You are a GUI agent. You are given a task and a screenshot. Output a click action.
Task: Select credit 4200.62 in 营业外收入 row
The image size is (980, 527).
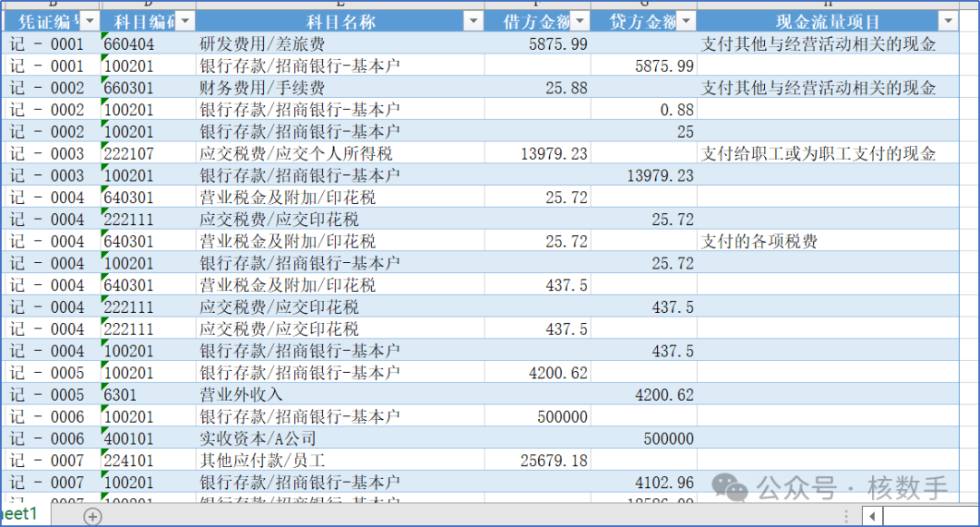643,394
